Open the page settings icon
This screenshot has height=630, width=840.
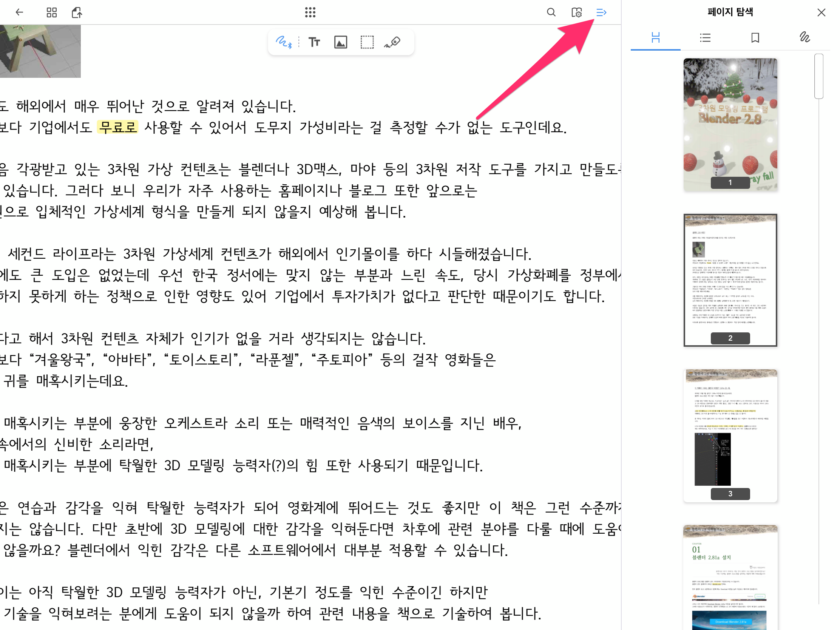coord(576,12)
